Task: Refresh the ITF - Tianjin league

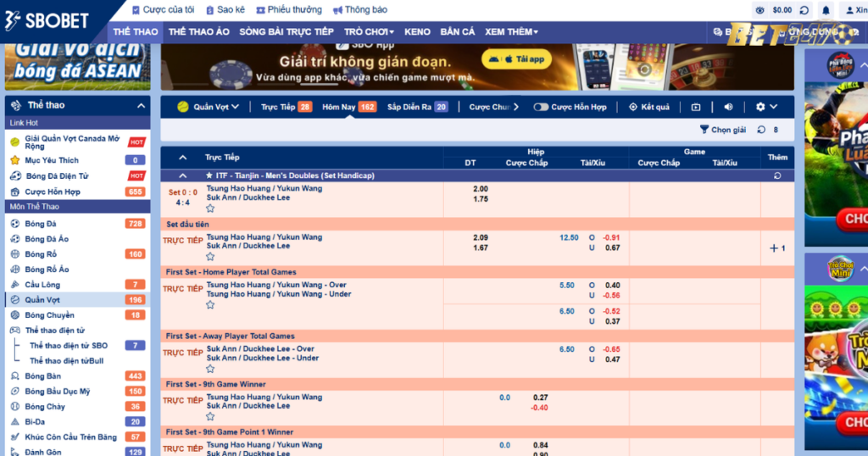Action: (x=777, y=175)
